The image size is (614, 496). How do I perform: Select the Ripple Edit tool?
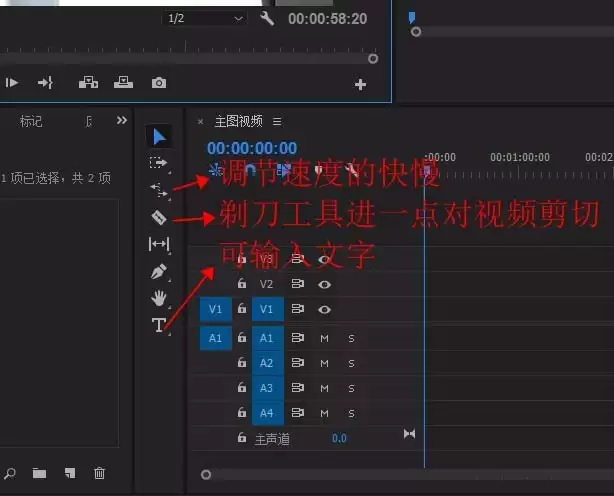(x=159, y=189)
